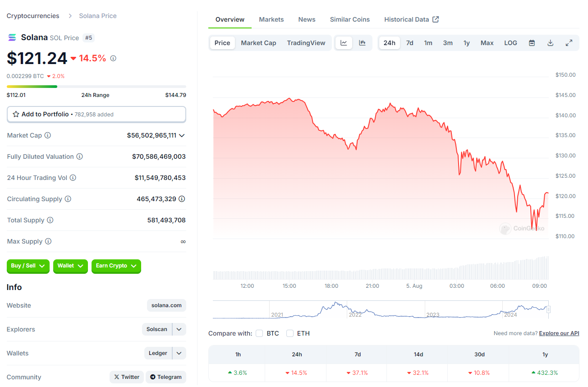Open the Buy / Sell dropdown
Viewport: 588px width, 387px height.
(28, 266)
